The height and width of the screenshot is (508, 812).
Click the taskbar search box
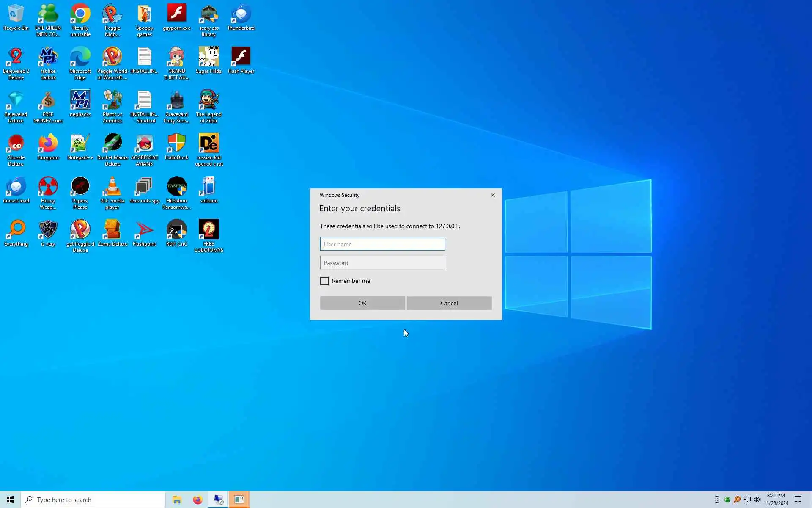point(93,500)
